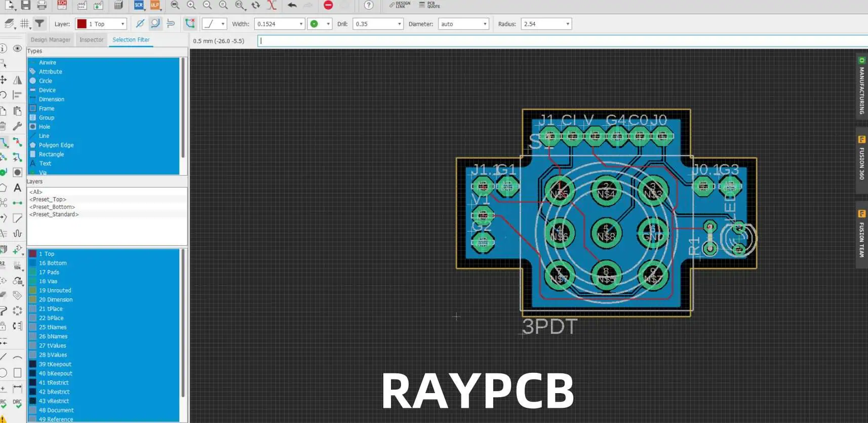
Task: Toggle the walkaround obstacles routing mode
Action: 155,23
